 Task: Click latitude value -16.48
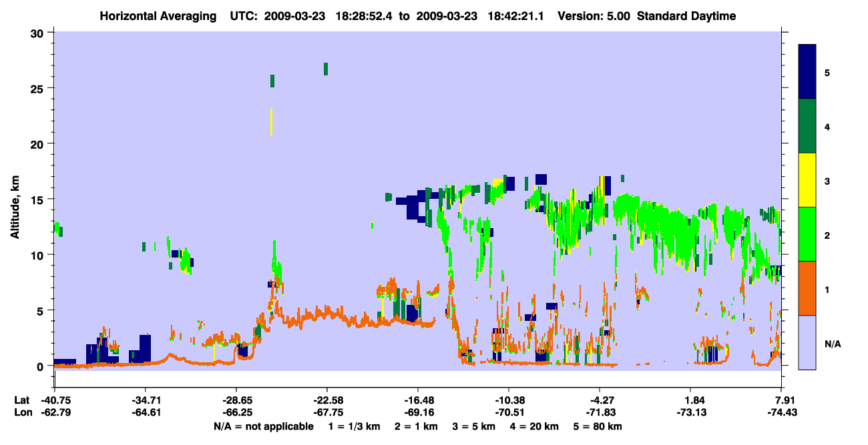pyautogui.click(x=418, y=400)
